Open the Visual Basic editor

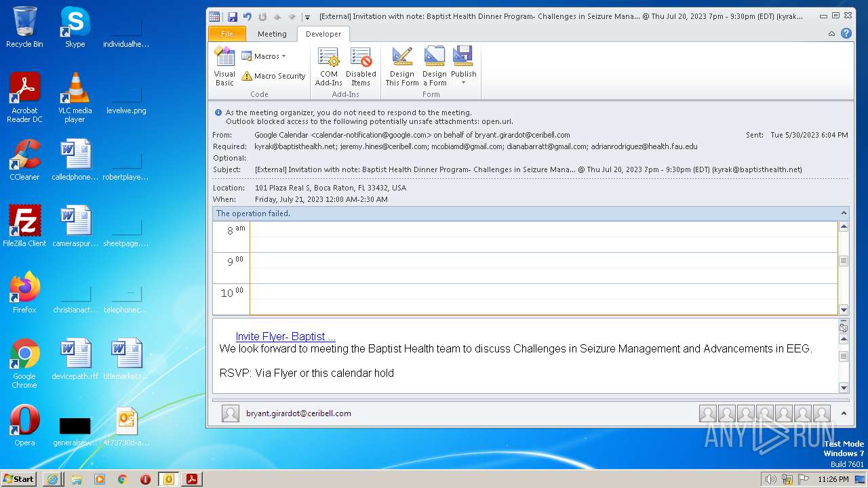point(224,66)
